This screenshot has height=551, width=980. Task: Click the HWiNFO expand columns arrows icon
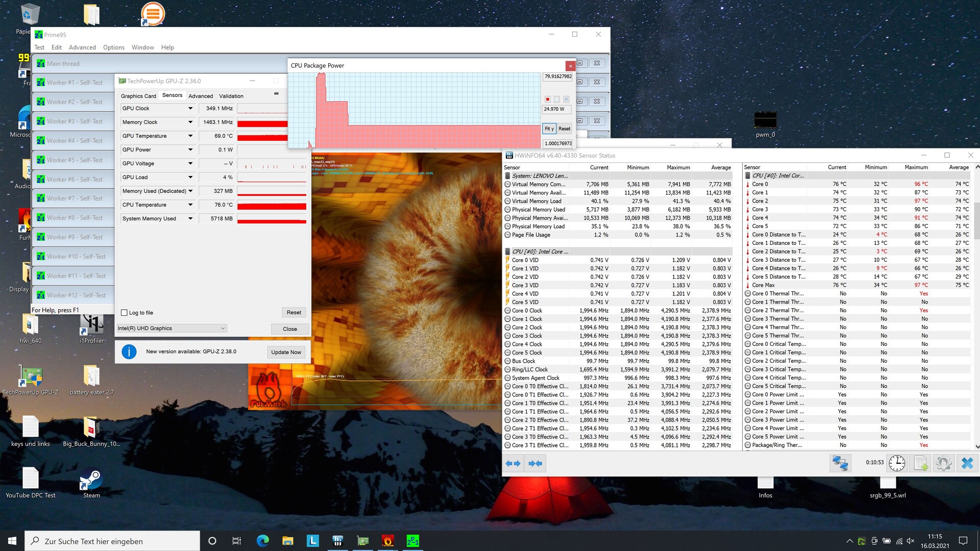tap(513, 463)
